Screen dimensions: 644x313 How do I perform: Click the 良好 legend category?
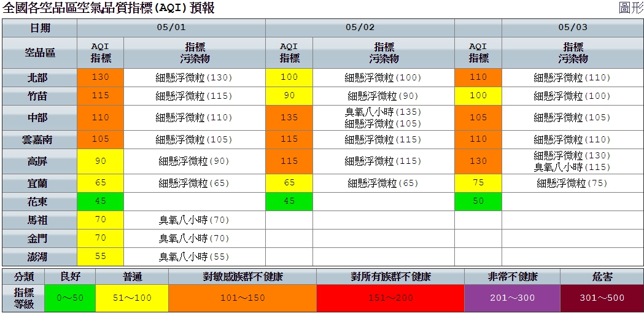(70, 277)
